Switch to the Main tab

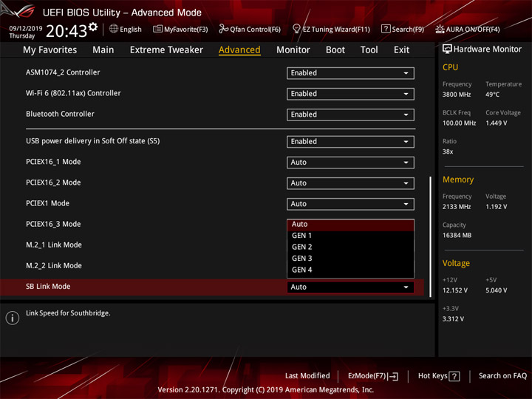(x=103, y=50)
